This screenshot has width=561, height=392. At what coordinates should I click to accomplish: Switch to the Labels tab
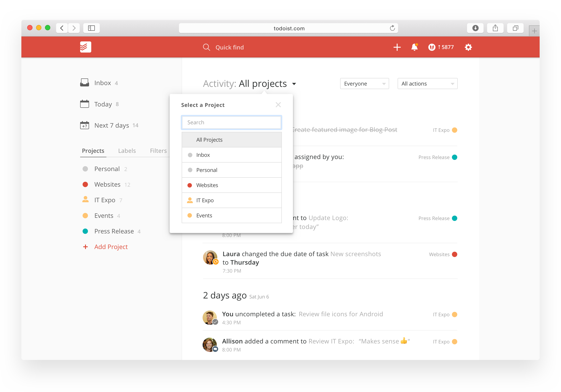point(127,151)
